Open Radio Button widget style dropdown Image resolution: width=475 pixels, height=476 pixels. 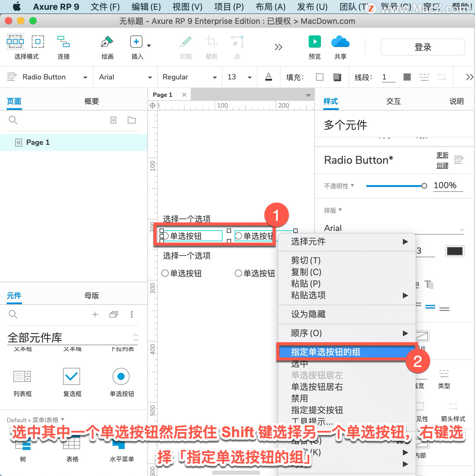click(x=85, y=77)
